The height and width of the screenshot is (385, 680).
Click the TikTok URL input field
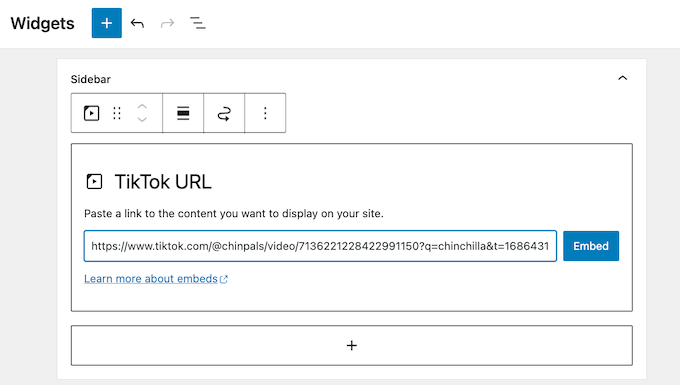pos(320,246)
